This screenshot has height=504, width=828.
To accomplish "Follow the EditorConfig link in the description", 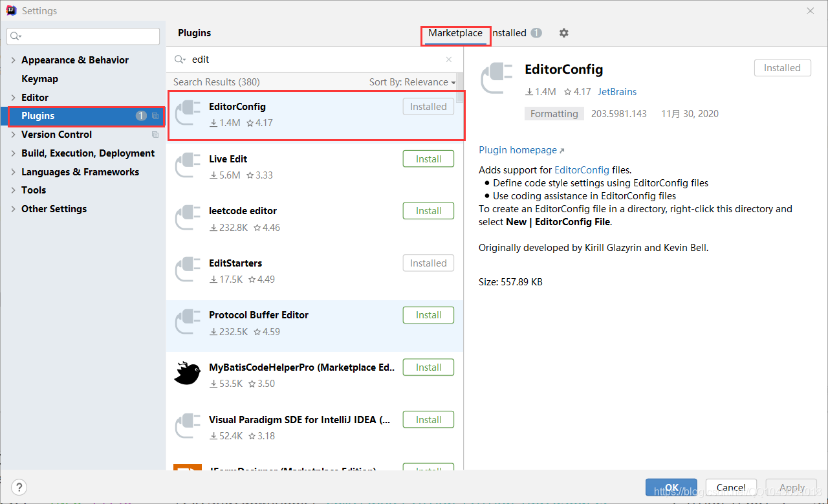I will pyautogui.click(x=582, y=170).
